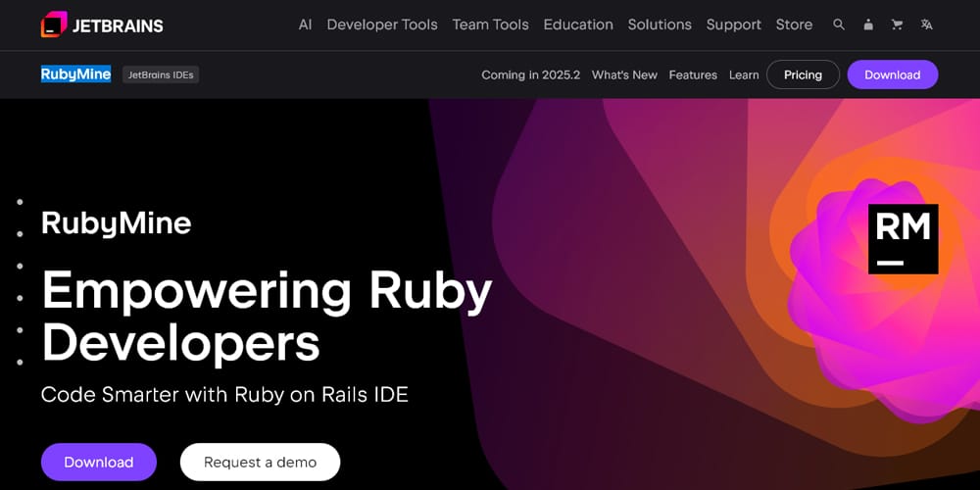Click the purple Download button in hero
Image resolution: width=980 pixels, height=490 pixels.
pos(99,462)
